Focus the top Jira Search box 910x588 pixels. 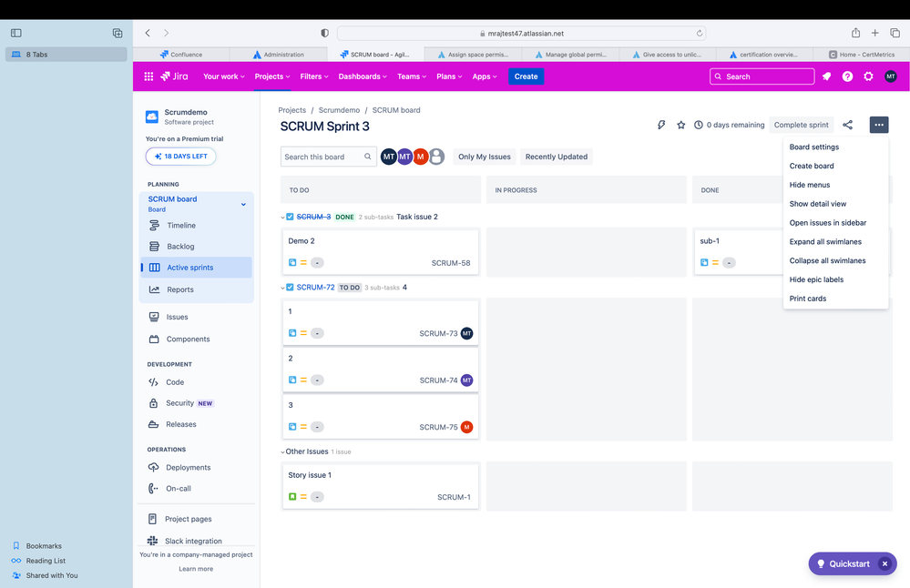coord(762,76)
